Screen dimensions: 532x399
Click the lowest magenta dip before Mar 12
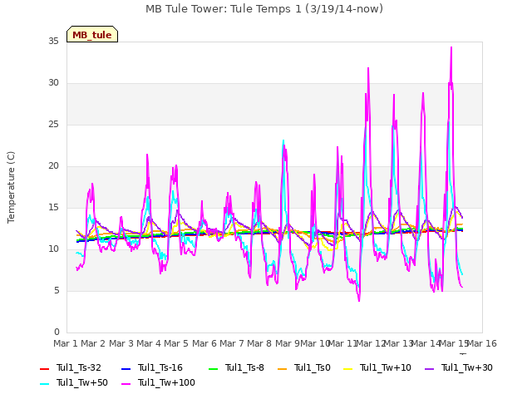359,301
